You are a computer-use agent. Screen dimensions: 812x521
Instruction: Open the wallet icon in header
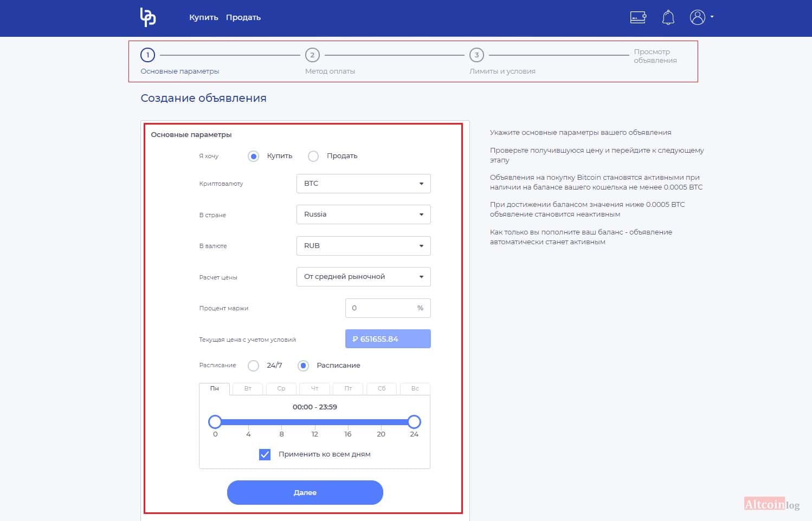pos(638,17)
